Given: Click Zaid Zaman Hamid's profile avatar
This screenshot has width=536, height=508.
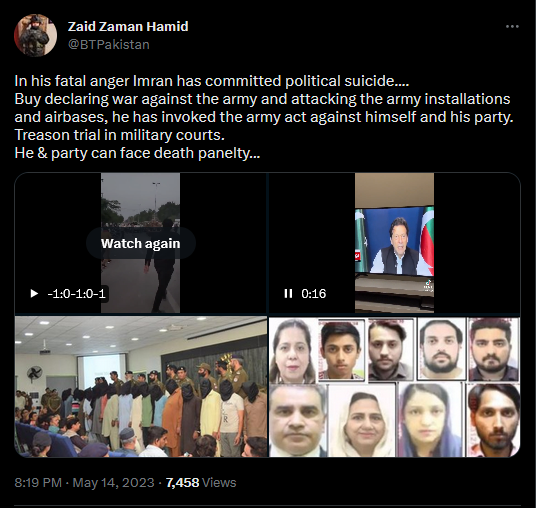Looking at the screenshot, I should [x=35, y=35].
